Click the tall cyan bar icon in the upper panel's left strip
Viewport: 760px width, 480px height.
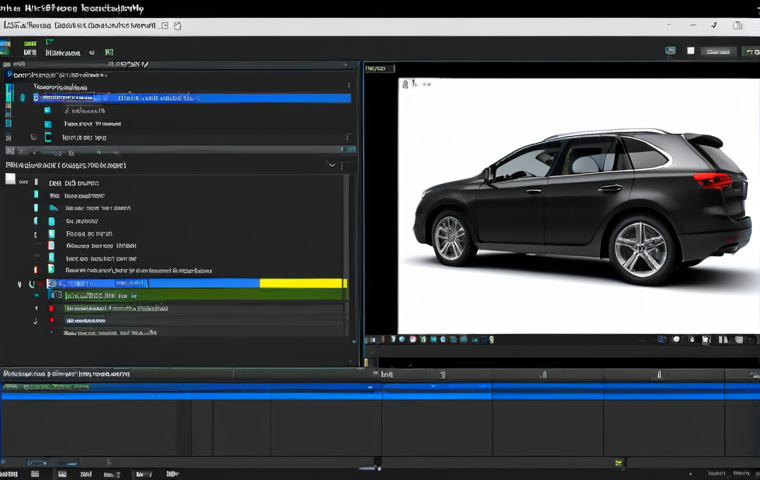pos(9,92)
